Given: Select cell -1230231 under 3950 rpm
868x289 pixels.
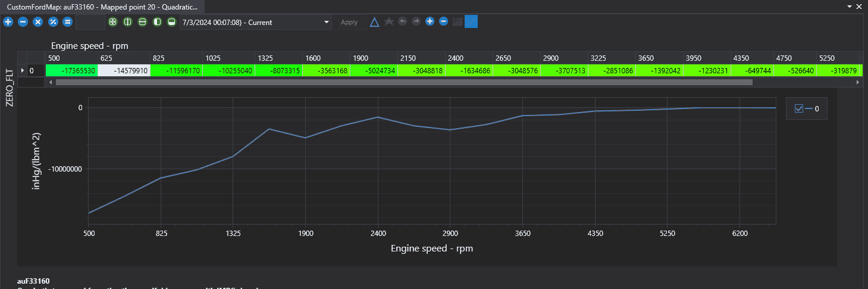Looking at the screenshot, I should point(707,70).
